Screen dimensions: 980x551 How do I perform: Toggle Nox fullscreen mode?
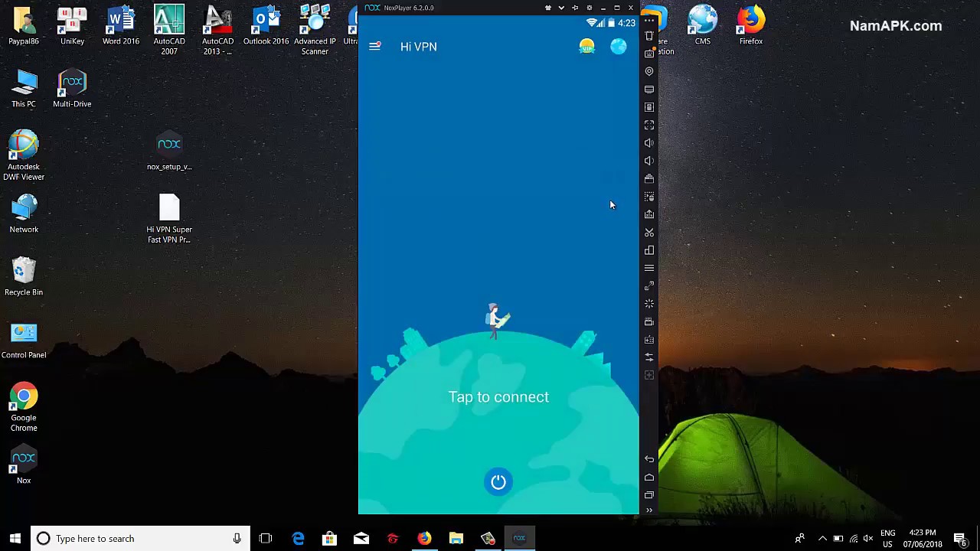[x=649, y=125]
